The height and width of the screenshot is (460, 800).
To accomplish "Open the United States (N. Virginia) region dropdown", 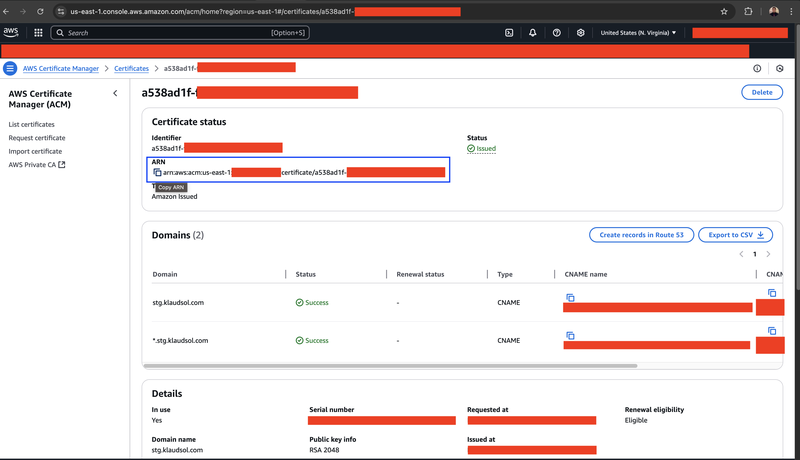I will point(638,33).
